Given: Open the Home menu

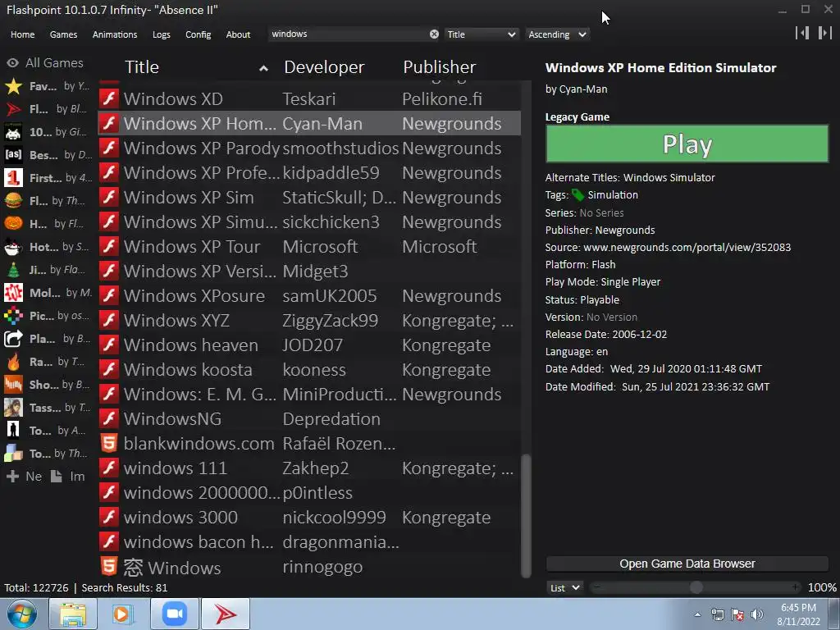Looking at the screenshot, I should pyautogui.click(x=22, y=34).
